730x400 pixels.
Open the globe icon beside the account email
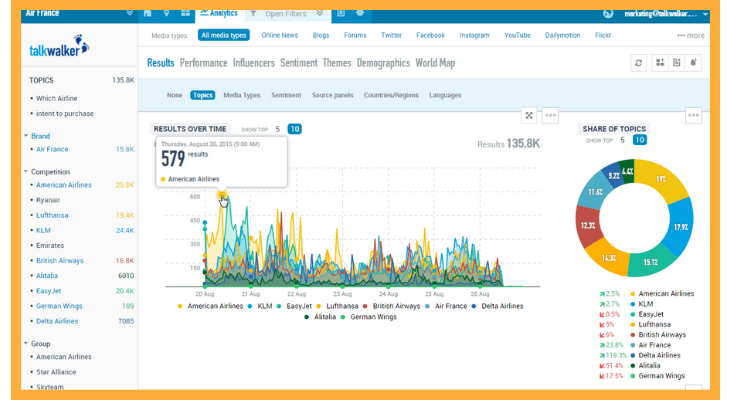(608, 14)
